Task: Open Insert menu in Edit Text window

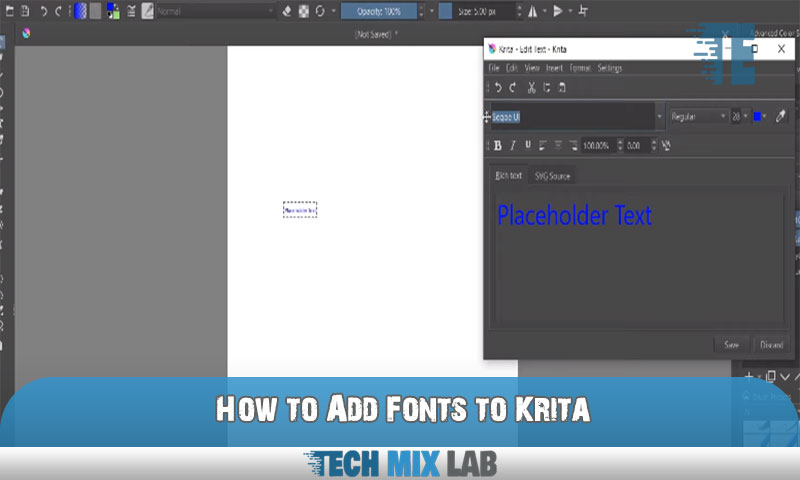Action: [x=554, y=68]
